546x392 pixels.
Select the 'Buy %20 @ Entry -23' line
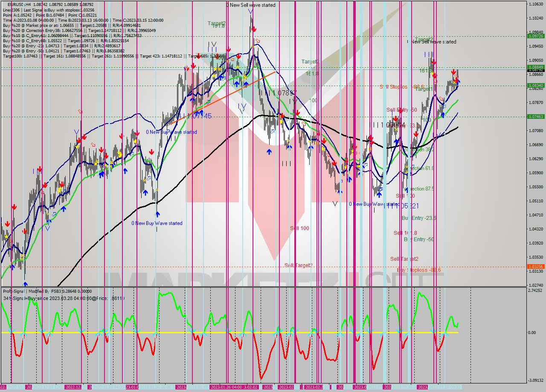point(62,46)
